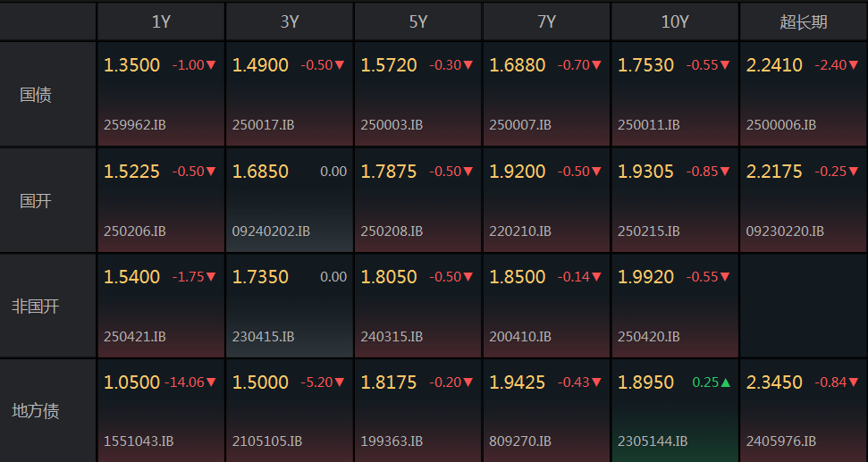Select the 1Y column header
The image size is (868, 462).
(x=161, y=22)
